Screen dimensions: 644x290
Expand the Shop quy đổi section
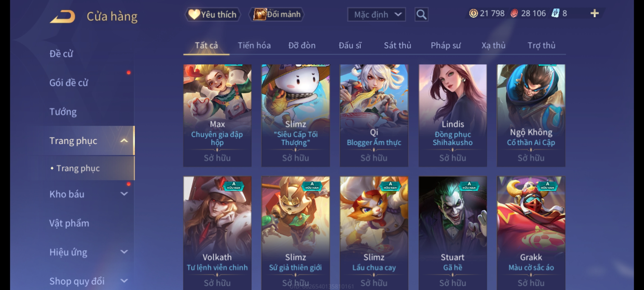pyautogui.click(x=124, y=281)
